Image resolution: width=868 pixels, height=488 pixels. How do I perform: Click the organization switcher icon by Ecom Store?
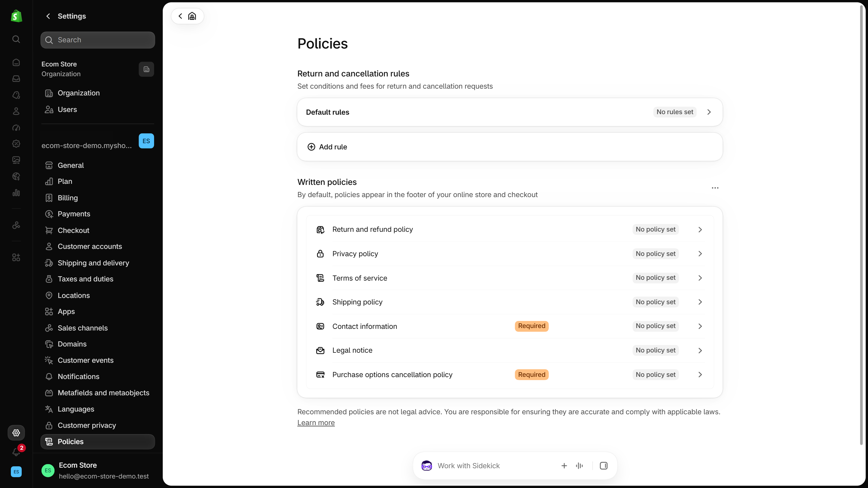pos(146,69)
